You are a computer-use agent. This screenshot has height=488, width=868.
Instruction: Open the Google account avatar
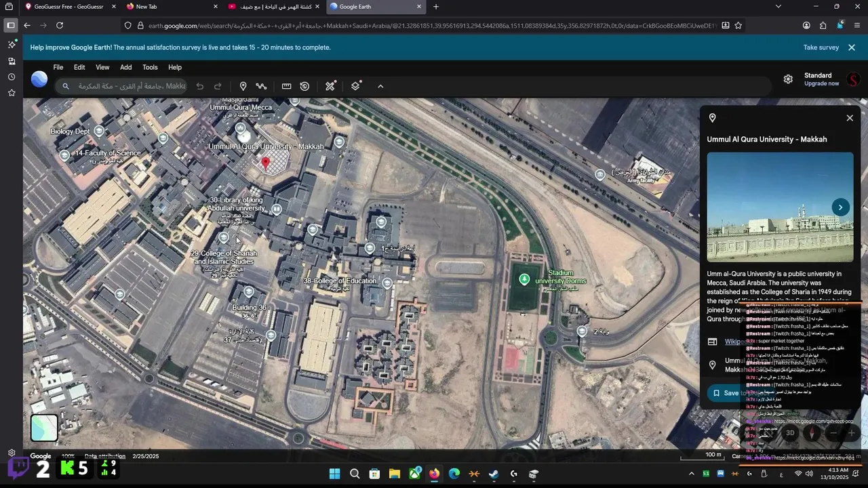853,79
